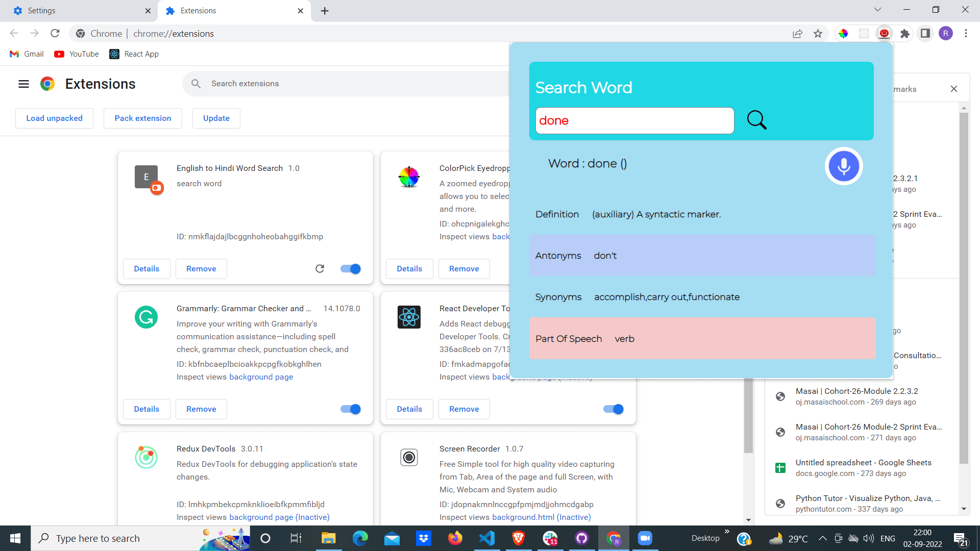
Task: Click the microphone icon in Search Word popup
Action: (843, 166)
